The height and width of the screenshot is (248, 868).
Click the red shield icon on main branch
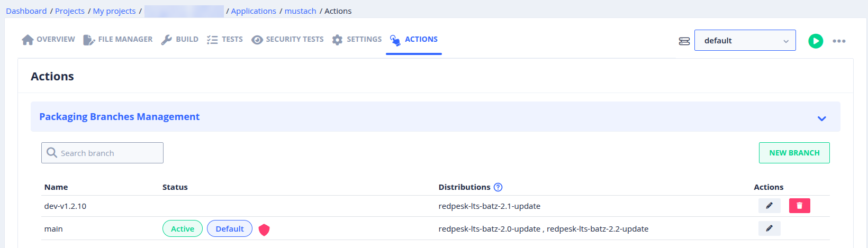point(264,229)
